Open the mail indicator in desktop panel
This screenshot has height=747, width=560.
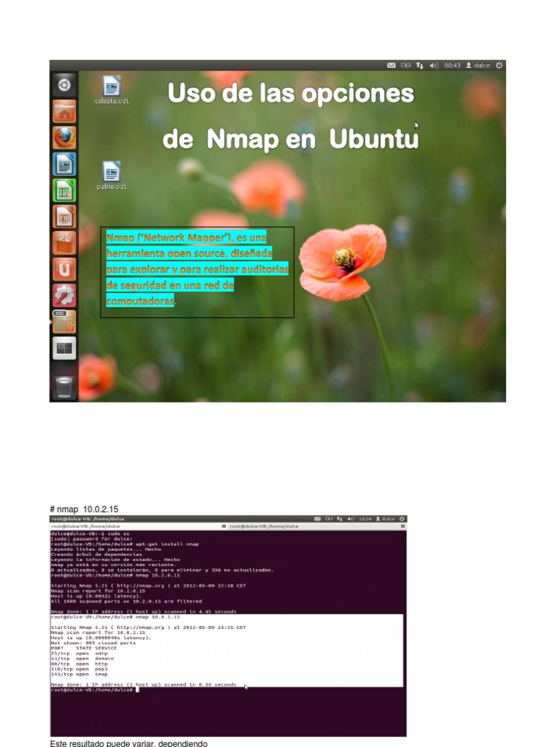tap(391, 65)
